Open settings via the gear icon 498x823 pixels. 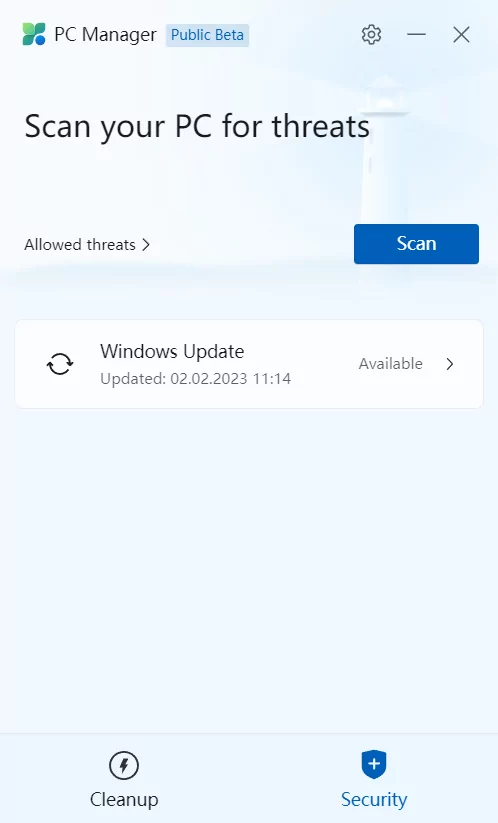tap(371, 35)
